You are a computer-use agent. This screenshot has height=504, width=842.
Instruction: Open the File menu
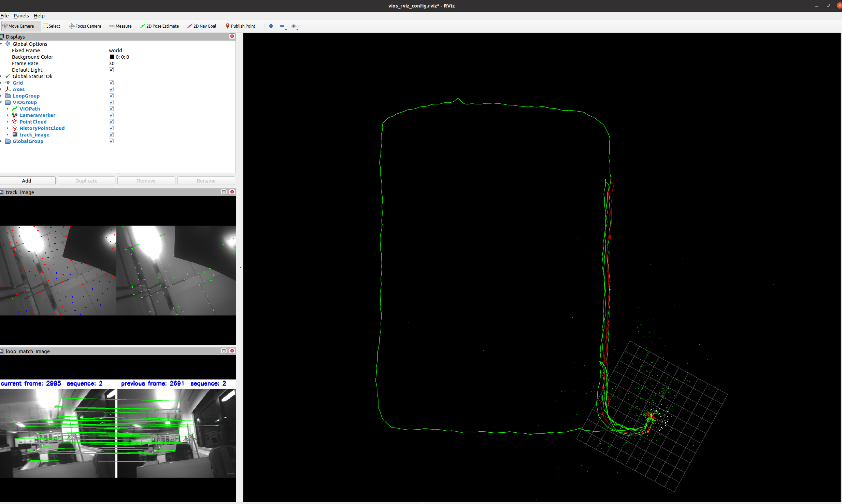[x=4, y=16]
